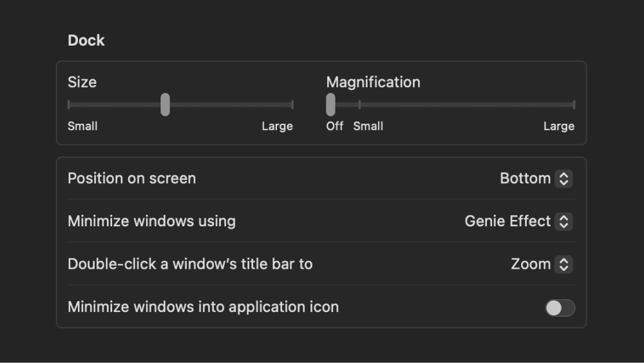The height and width of the screenshot is (363, 644).
Task: Open the Zoom title bar action dropdown
Action: point(542,264)
